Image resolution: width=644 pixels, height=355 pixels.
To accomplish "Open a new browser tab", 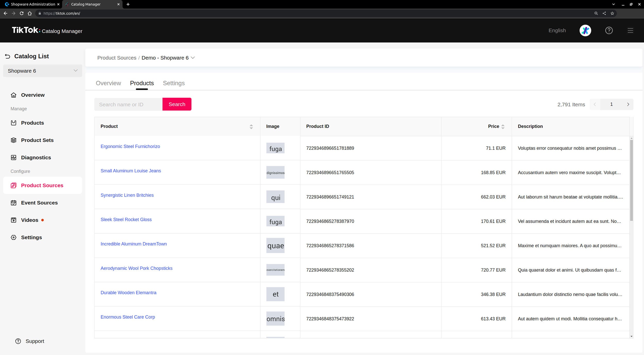I will [x=128, y=4].
